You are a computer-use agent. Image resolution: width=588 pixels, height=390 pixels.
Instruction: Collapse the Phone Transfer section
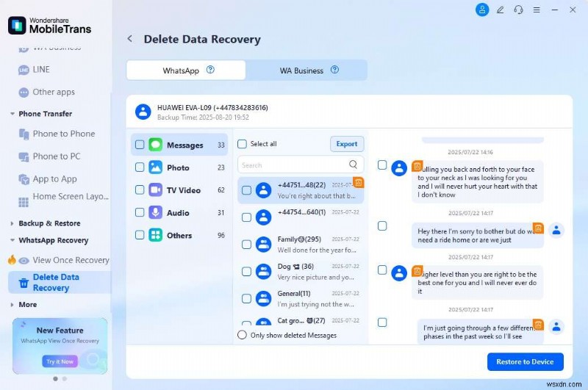pyautogui.click(x=12, y=114)
